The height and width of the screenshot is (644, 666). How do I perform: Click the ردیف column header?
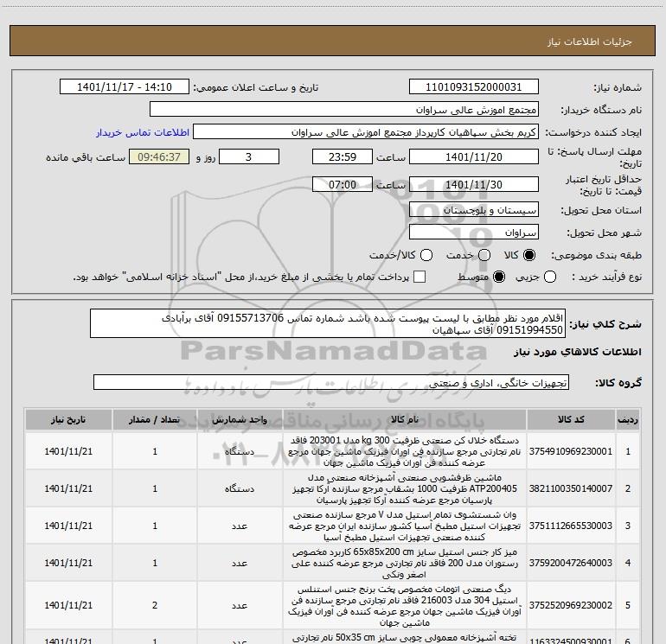click(628, 419)
